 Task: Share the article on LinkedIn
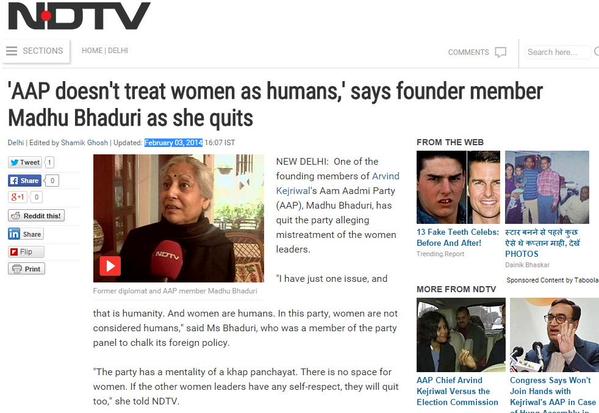[x=26, y=234]
